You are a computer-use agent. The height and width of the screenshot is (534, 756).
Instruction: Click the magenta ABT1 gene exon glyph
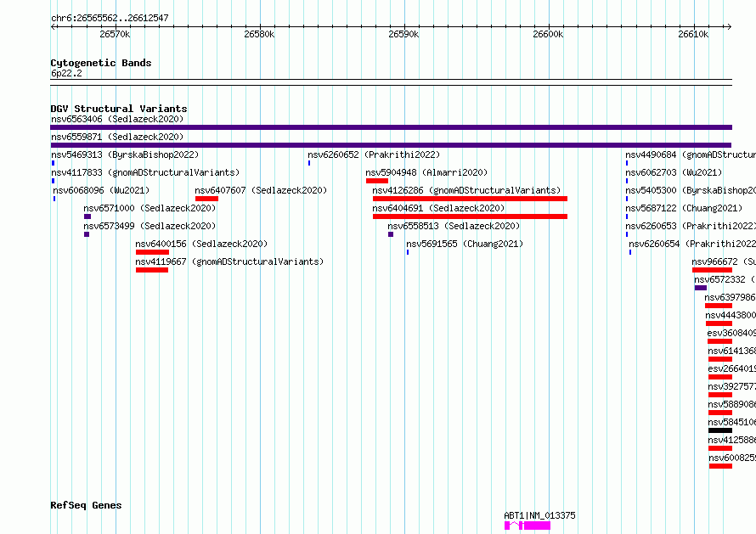(x=537, y=526)
